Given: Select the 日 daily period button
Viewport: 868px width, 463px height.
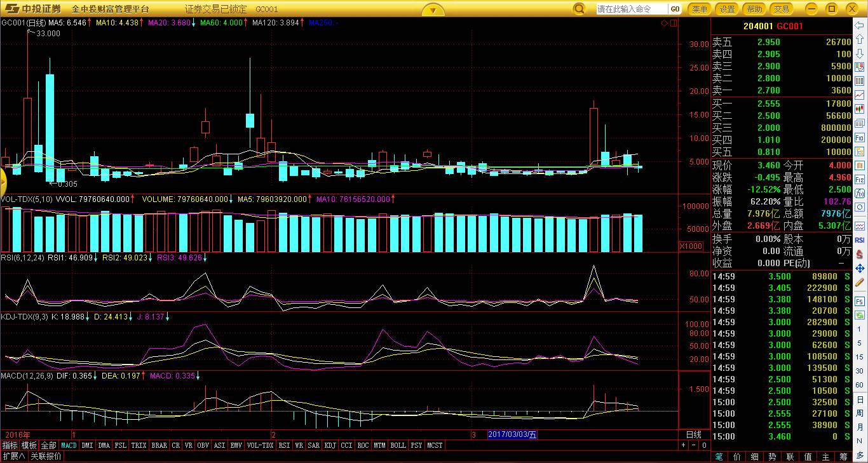Looking at the screenshot, I should point(860,399).
